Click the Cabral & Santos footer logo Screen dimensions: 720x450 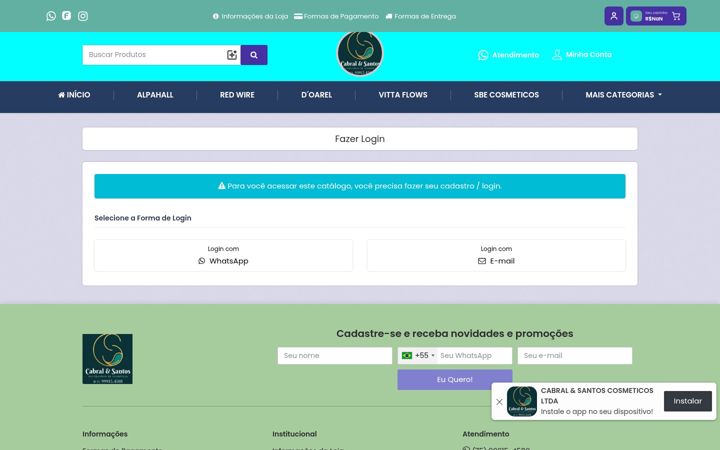[x=107, y=359]
